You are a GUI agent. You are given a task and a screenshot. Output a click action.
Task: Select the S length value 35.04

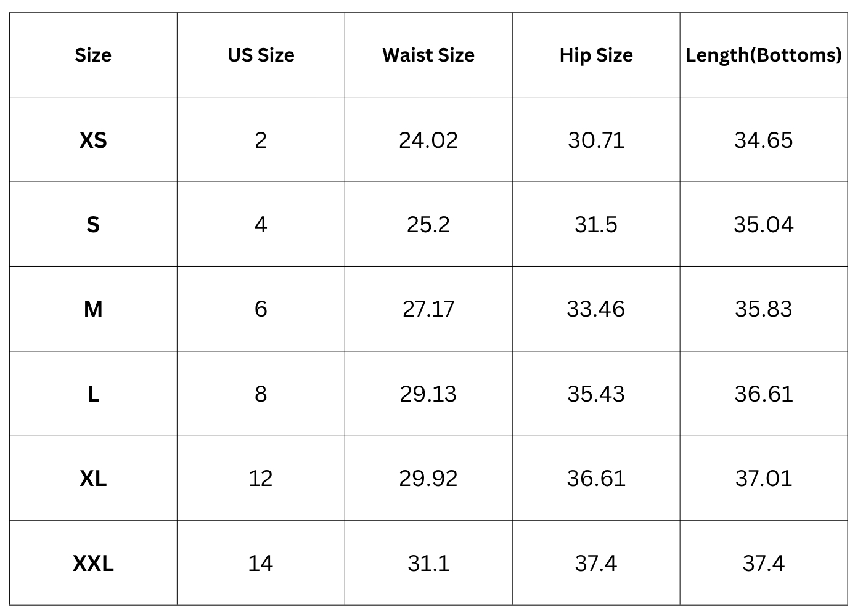point(763,225)
